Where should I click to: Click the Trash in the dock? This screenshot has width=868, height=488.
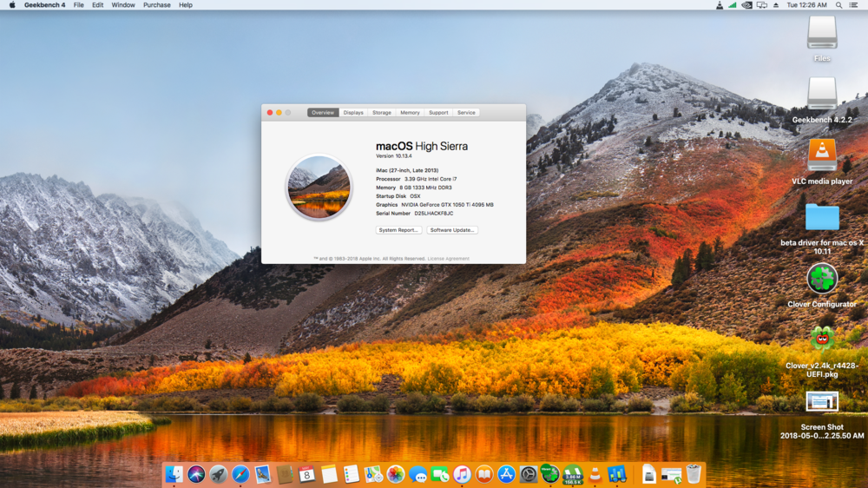point(694,474)
